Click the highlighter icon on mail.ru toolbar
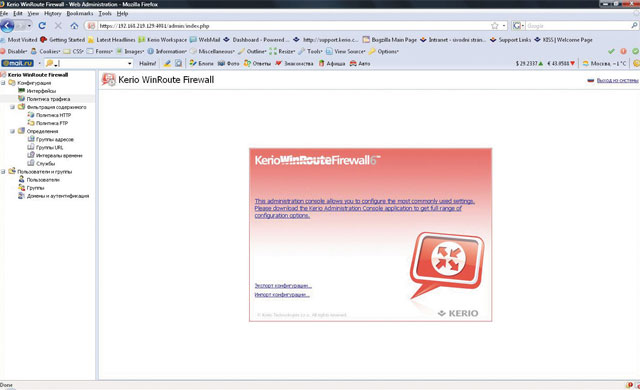640x390 pixels. [x=167, y=63]
